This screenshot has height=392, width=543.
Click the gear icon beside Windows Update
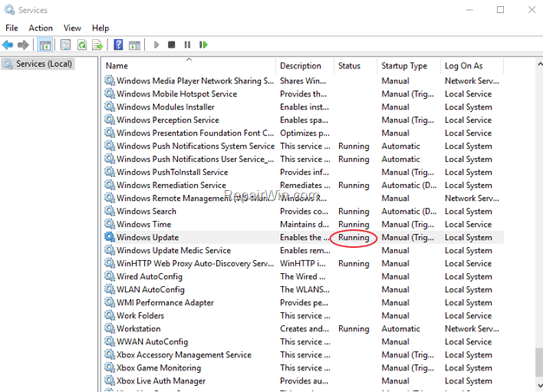[110, 237]
